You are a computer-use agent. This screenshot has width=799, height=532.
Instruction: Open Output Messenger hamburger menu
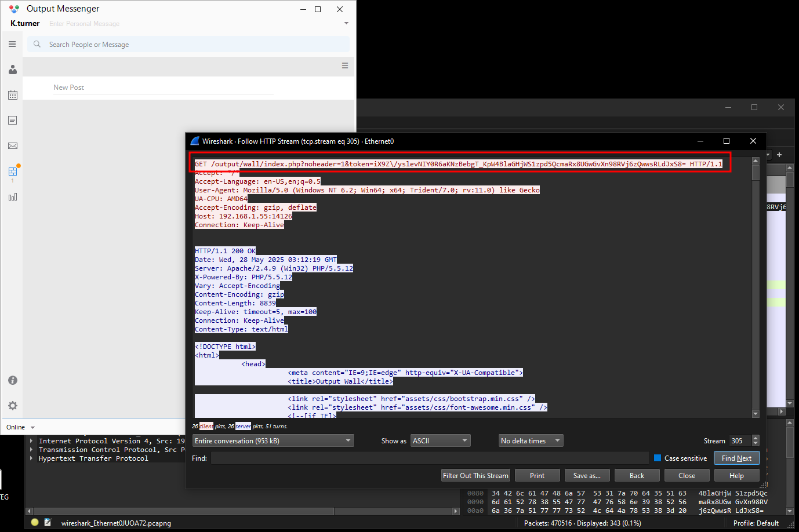point(12,44)
